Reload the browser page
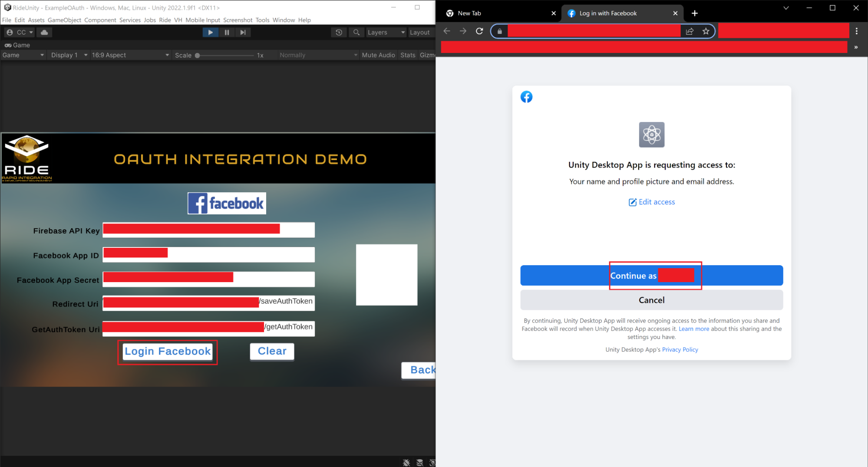This screenshot has width=868, height=467. coord(479,31)
